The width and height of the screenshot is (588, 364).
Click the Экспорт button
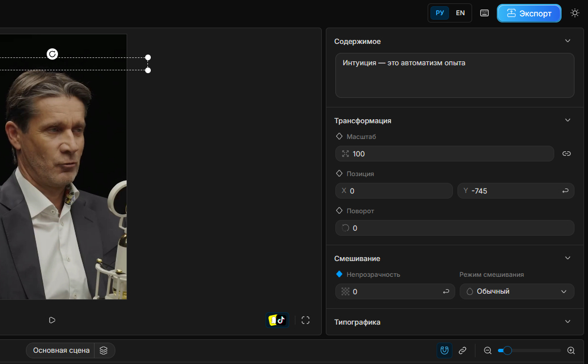point(529,14)
